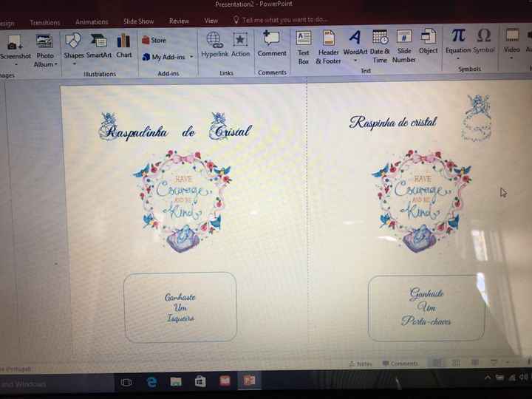The width and height of the screenshot is (532, 399).
Task: Select the fairy image at top right
Action: pyautogui.click(x=477, y=117)
